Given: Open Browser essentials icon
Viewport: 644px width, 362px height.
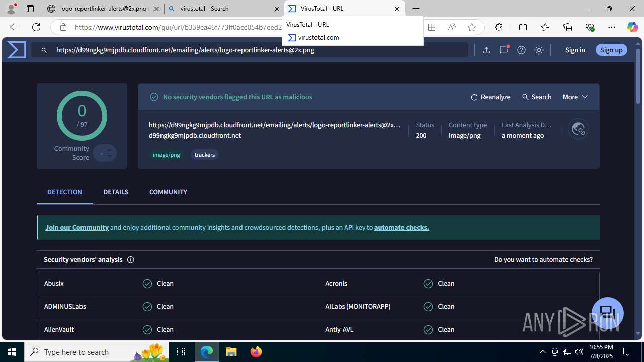Looking at the screenshot, I should pos(590,27).
